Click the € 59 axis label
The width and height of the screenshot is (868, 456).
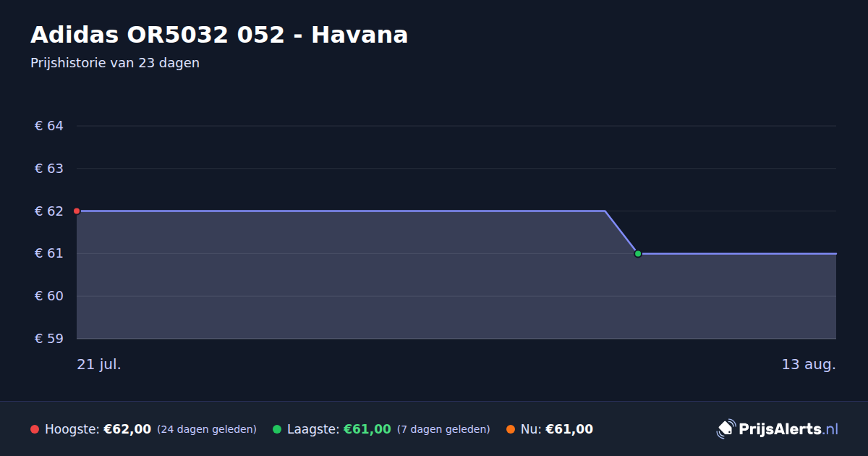point(49,339)
